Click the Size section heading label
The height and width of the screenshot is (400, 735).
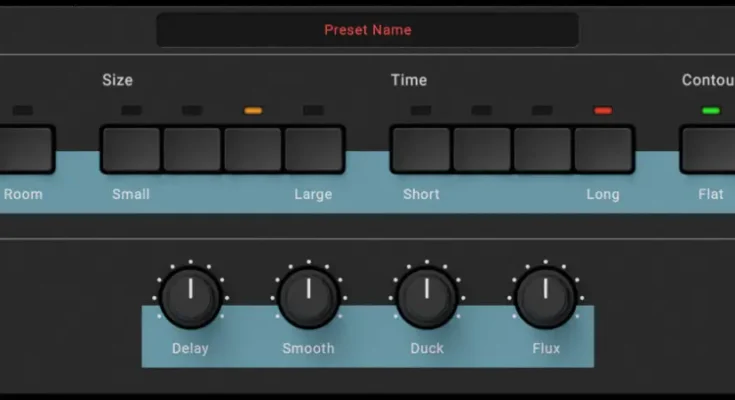[x=117, y=80]
